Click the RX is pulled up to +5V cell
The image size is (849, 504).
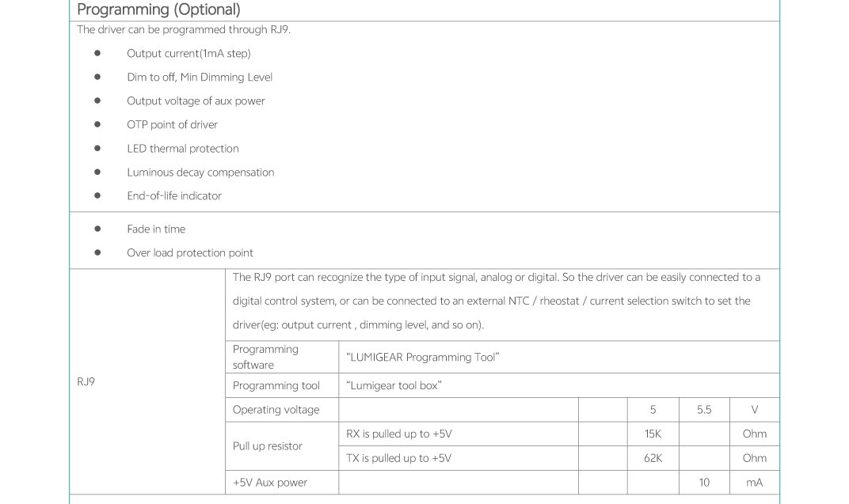pyautogui.click(x=399, y=434)
